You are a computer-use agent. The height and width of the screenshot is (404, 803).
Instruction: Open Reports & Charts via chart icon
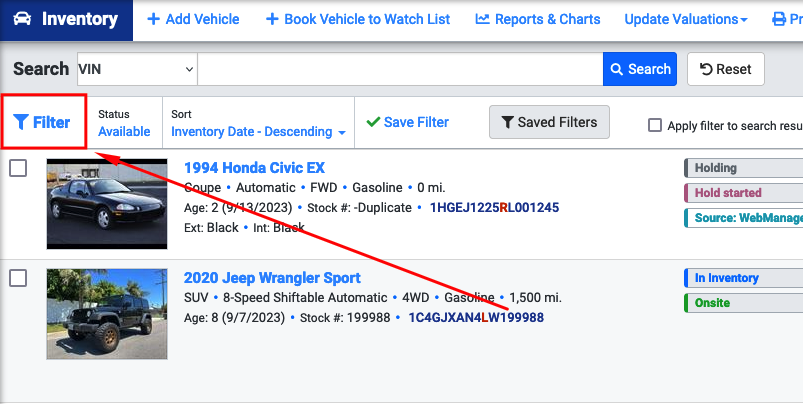[x=482, y=19]
